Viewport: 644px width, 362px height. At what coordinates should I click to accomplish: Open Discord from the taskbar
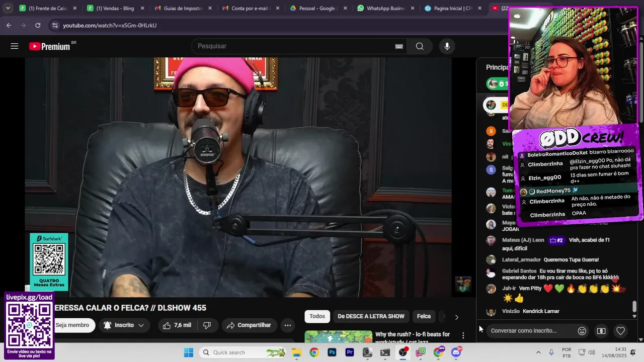[456, 352]
